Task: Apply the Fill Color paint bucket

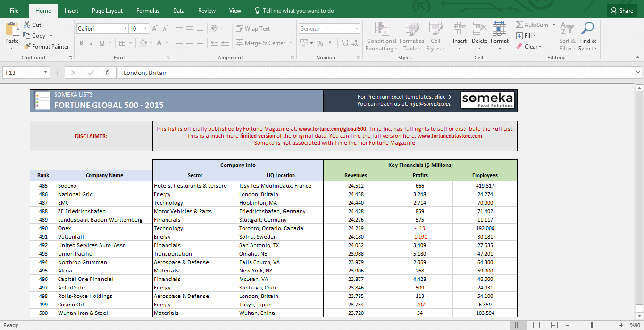Action: click(x=143, y=43)
